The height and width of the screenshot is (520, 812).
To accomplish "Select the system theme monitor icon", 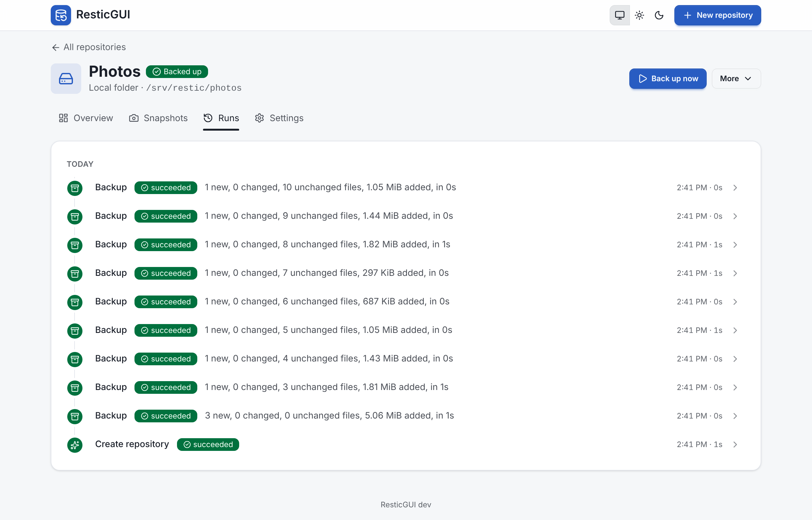I will pyautogui.click(x=619, y=15).
